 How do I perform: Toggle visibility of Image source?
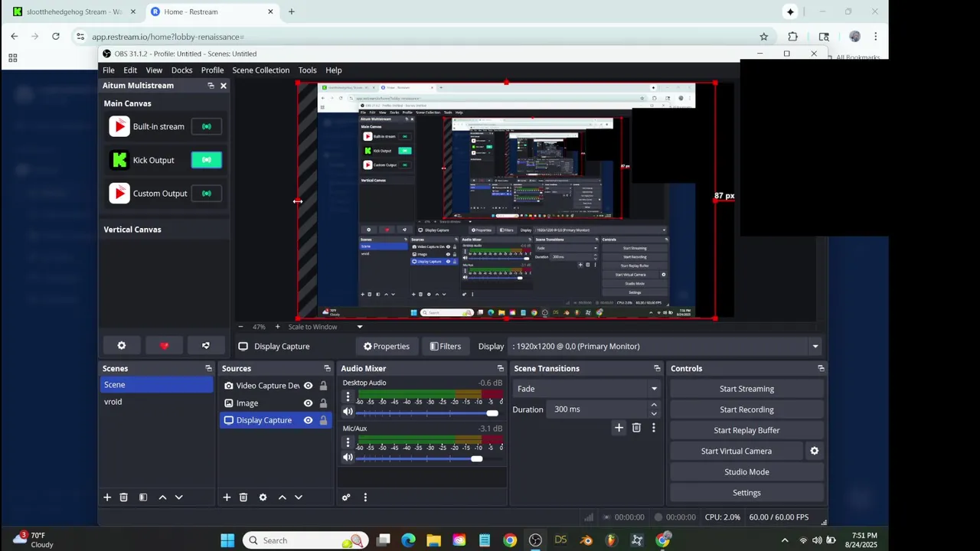(308, 403)
